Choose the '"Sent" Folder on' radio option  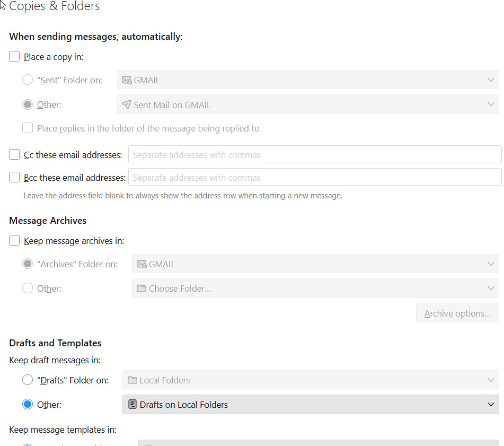[x=28, y=80]
